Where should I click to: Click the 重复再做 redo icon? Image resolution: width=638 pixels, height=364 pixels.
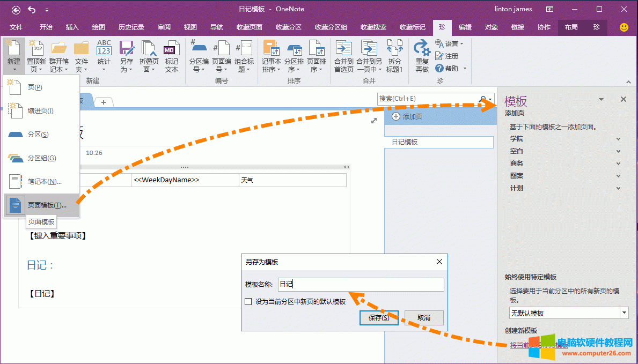(x=422, y=49)
